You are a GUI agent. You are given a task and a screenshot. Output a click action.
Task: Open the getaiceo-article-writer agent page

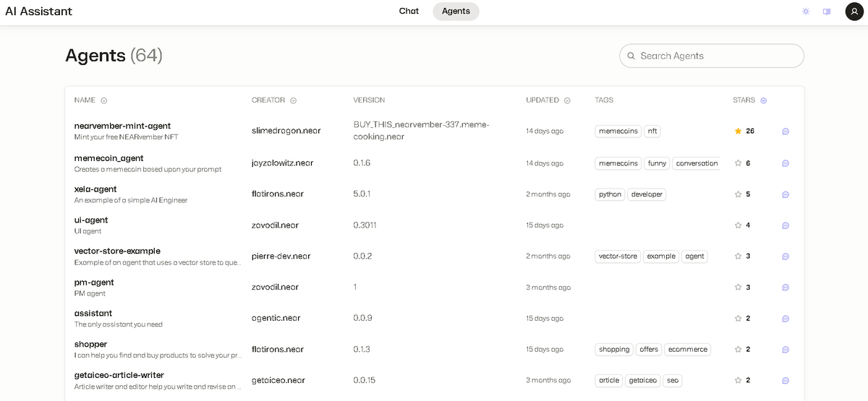tap(119, 376)
